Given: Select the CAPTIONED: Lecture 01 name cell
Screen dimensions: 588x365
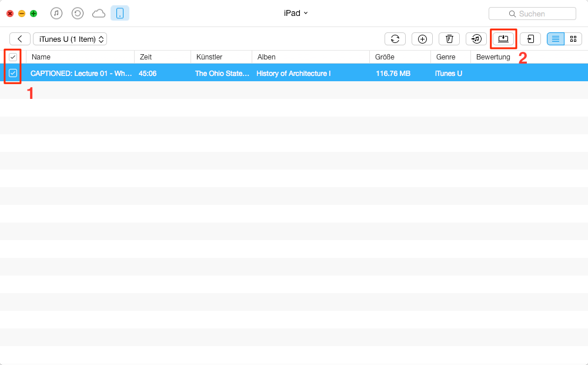Looking at the screenshot, I should [81, 74].
